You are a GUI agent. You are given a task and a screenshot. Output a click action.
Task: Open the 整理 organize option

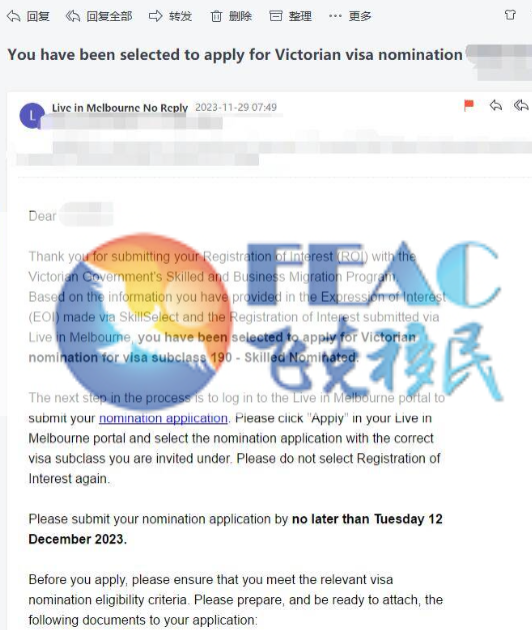[291, 16]
